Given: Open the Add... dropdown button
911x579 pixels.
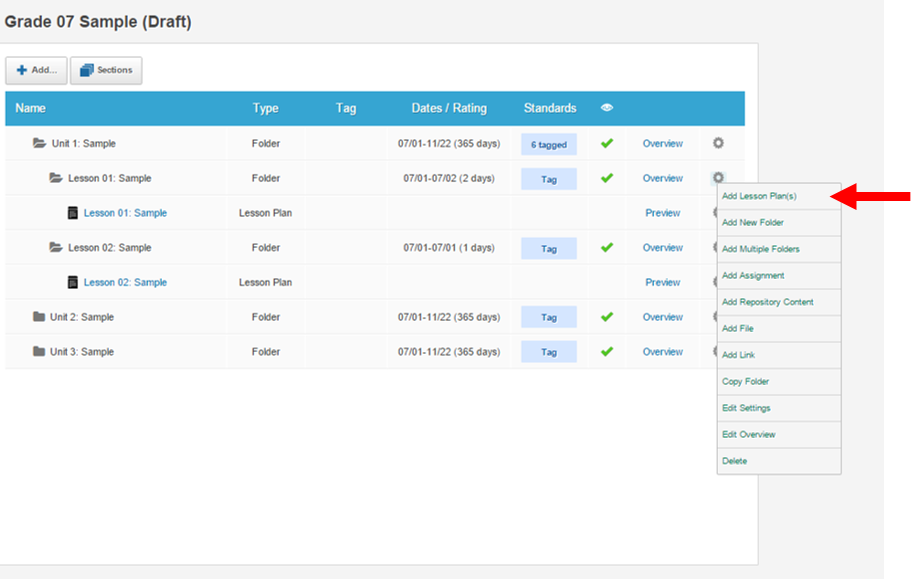Looking at the screenshot, I should (x=36, y=70).
